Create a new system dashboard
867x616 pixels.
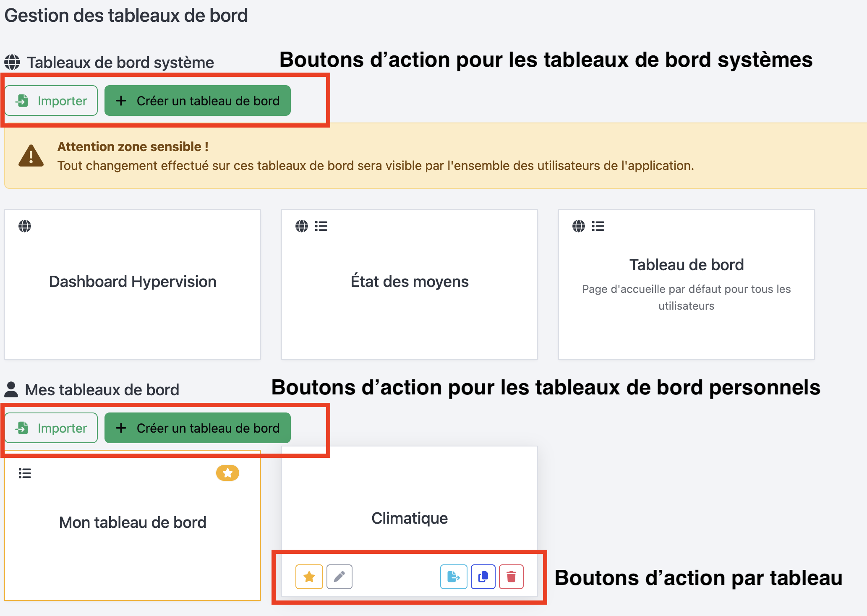pyautogui.click(x=198, y=101)
